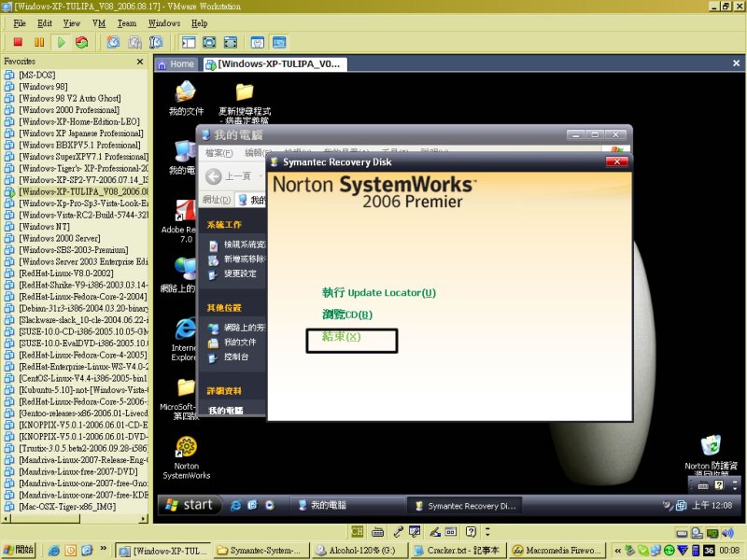Image resolution: width=747 pixels, height=560 pixels.
Task: Activate 我的電腦 button in guest taskbar
Action: [x=347, y=505]
